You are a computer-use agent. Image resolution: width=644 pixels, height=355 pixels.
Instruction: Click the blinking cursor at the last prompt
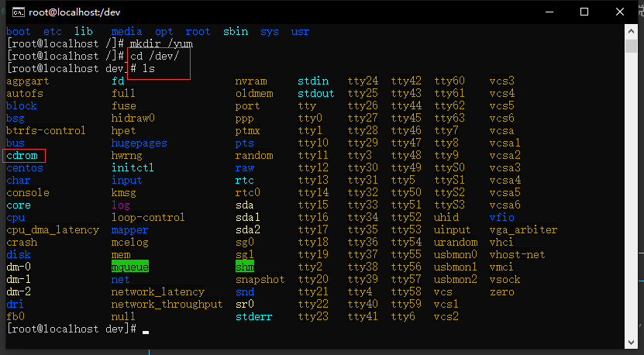tap(146, 330)
